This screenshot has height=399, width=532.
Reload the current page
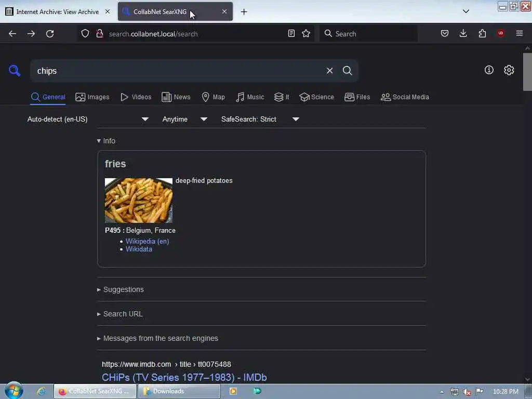(x=50, y=34)
